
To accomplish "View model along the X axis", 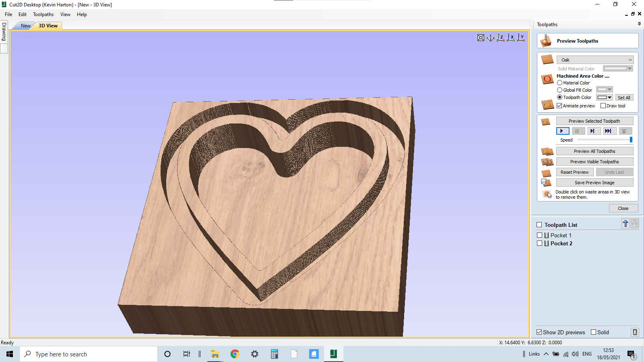I will [510, 38].
